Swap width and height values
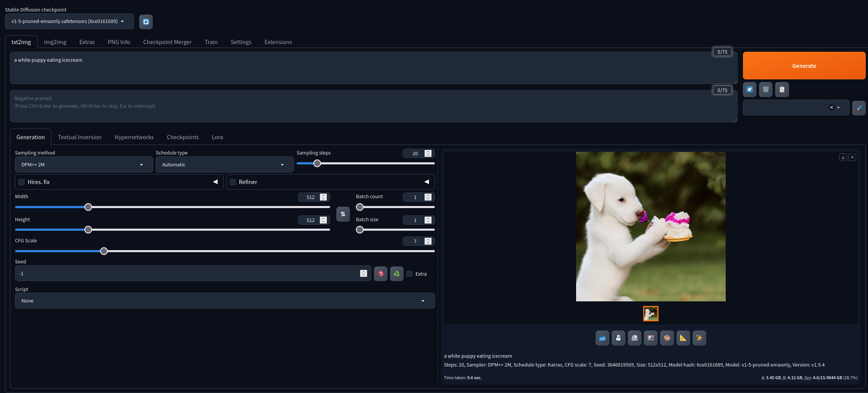This screenshot has height=393, width=868. click(x=343, y=214)
